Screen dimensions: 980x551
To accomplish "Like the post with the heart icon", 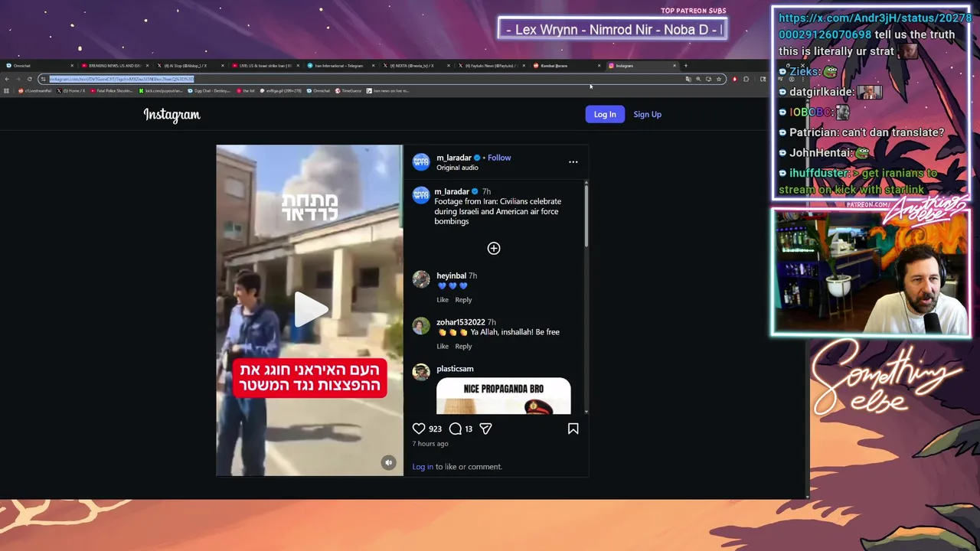I will pyautogui.click(x=419, y=429).
